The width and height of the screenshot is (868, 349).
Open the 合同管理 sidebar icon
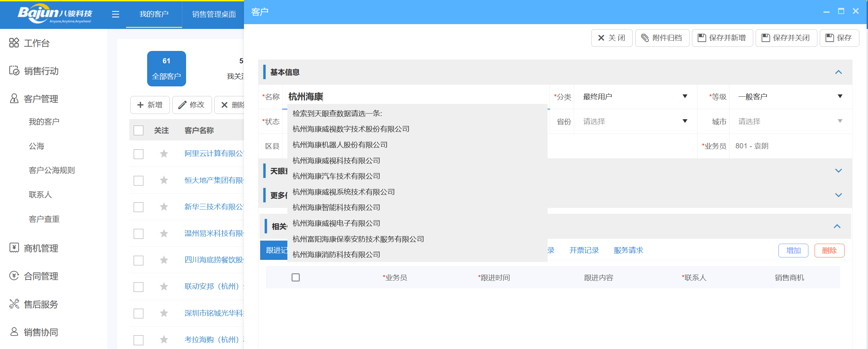(14, 276)
